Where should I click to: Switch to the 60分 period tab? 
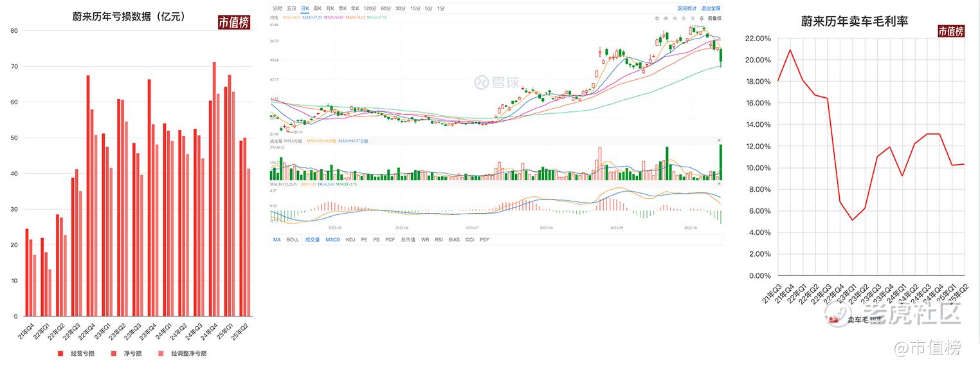386,8
